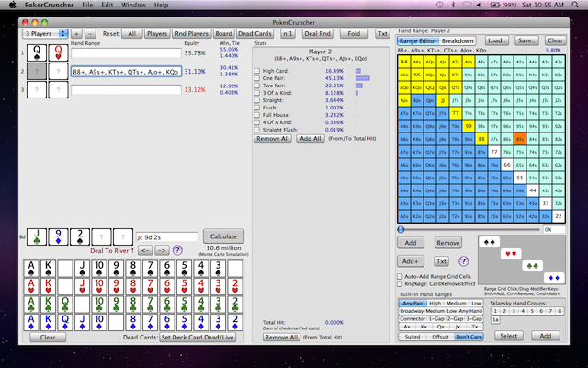
Task: Click the Calculate button
Action: coord(223,236)
